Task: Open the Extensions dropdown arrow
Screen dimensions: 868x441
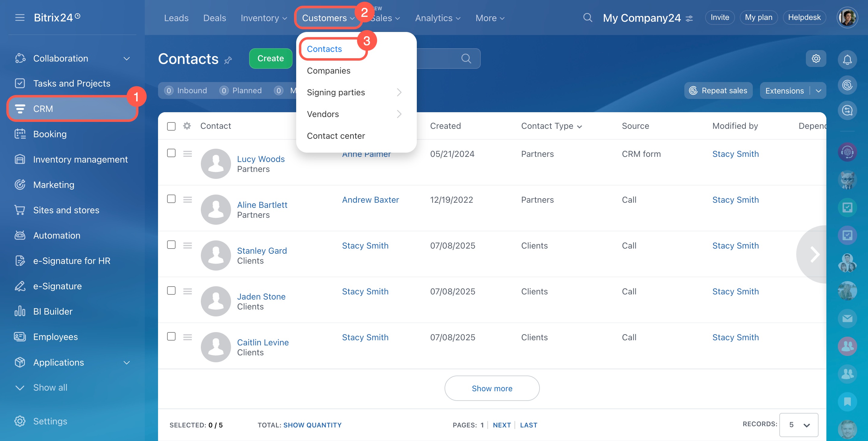Action: tap(819, 90)
